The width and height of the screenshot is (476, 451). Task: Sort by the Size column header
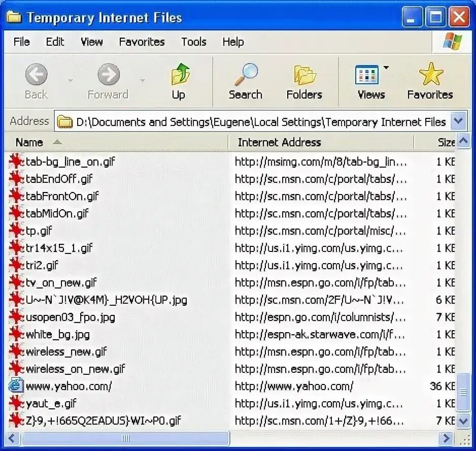[435, 142]
